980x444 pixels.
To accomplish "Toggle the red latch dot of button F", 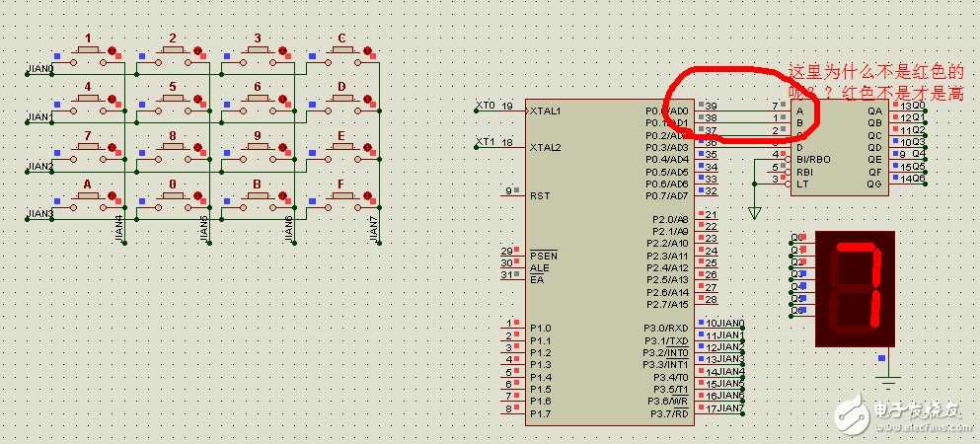I will click(x=367, y=196).
